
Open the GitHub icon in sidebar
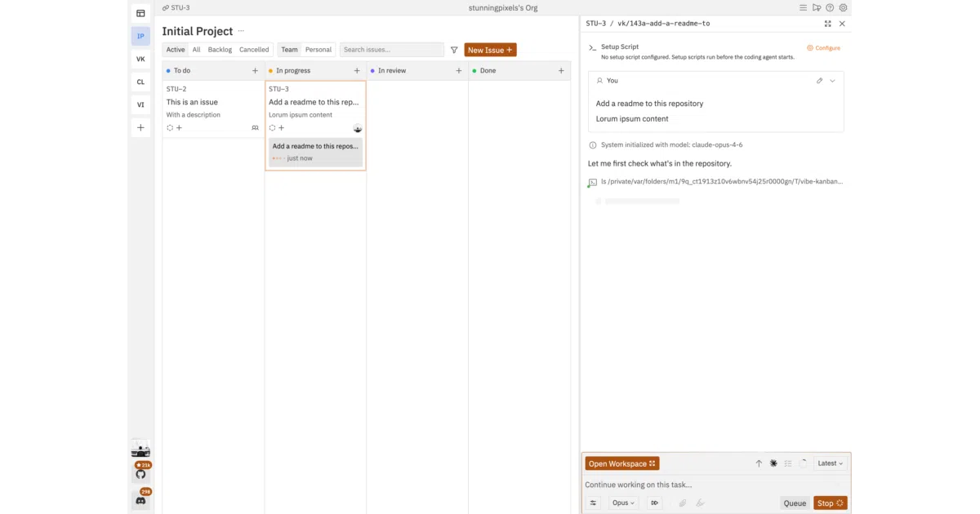[140, 474]
